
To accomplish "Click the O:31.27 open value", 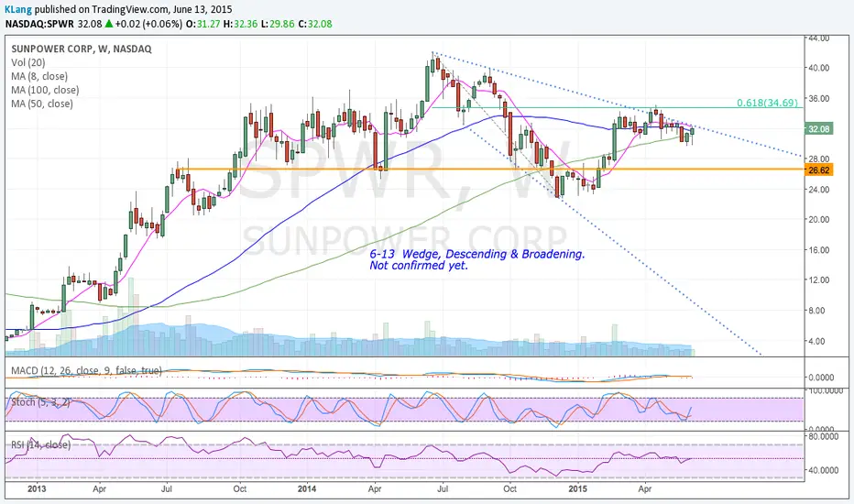I will pos(203,24).
